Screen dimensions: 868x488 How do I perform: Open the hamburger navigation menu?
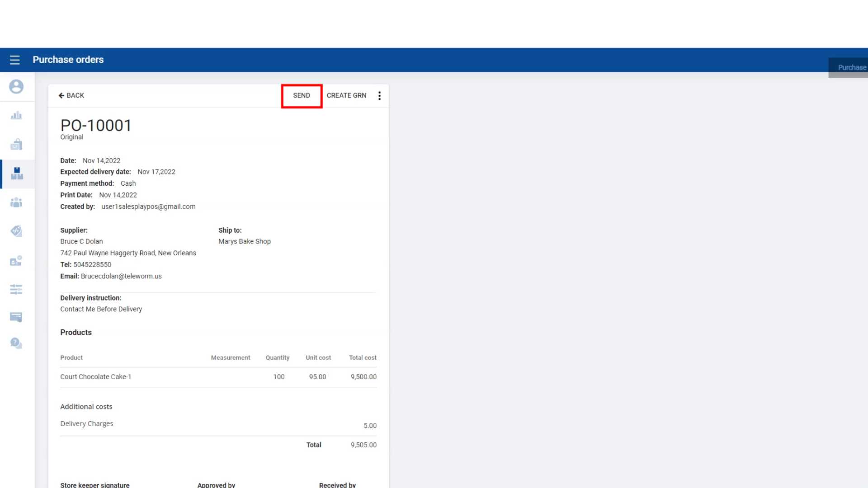tap(15, 60)
